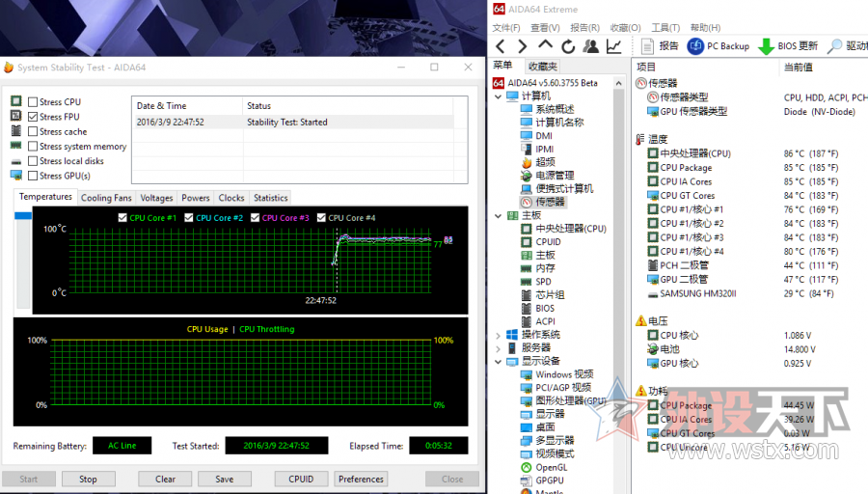Open the 工具(T) menu
Screen dimensions: 868x494
pos(665,28)
